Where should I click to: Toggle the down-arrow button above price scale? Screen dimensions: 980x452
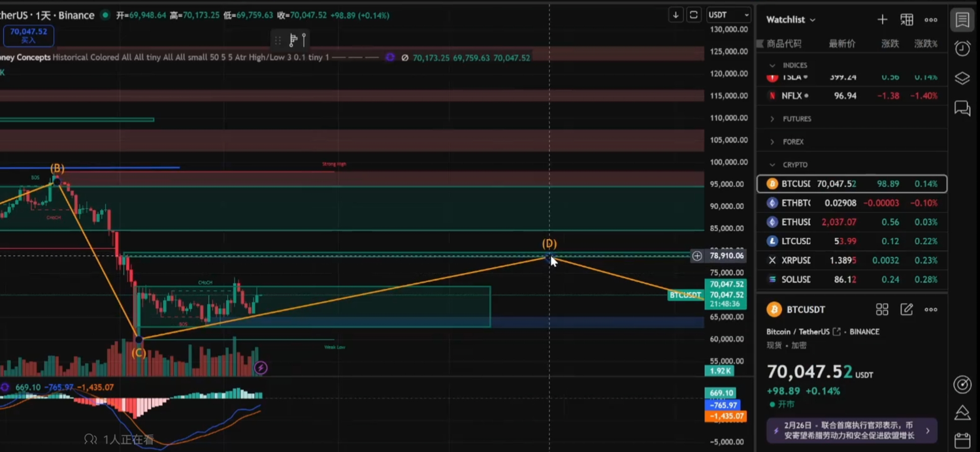(676, 15)
